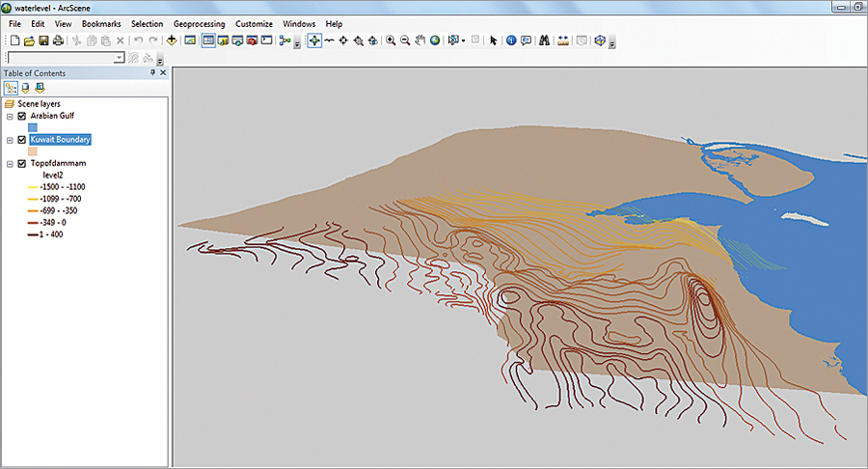Collapse the Arabian Gulf layer legend

click(10, 116)
